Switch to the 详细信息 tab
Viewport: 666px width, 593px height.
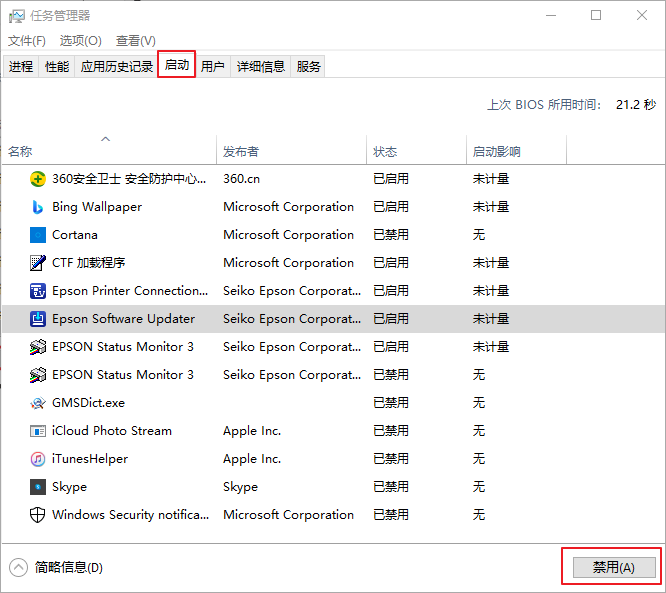(260, 67)
